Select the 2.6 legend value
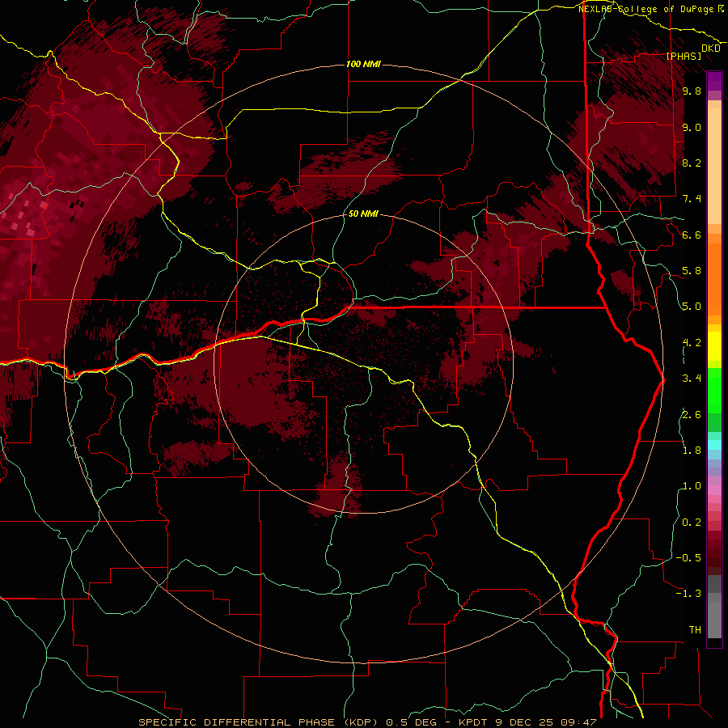 [x=692, y=415]
